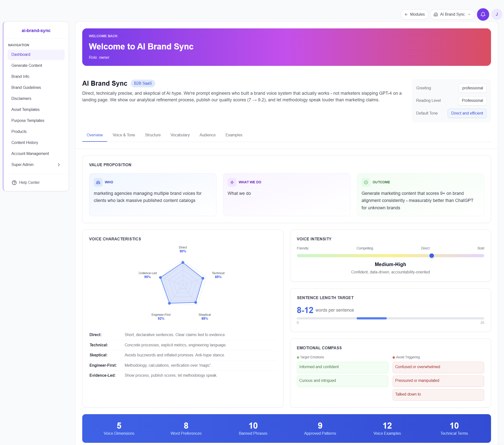The height and width of the screenshot is (445, 504).
Task: Navigate to Brand Guidelines
Action: pos(26,87)
